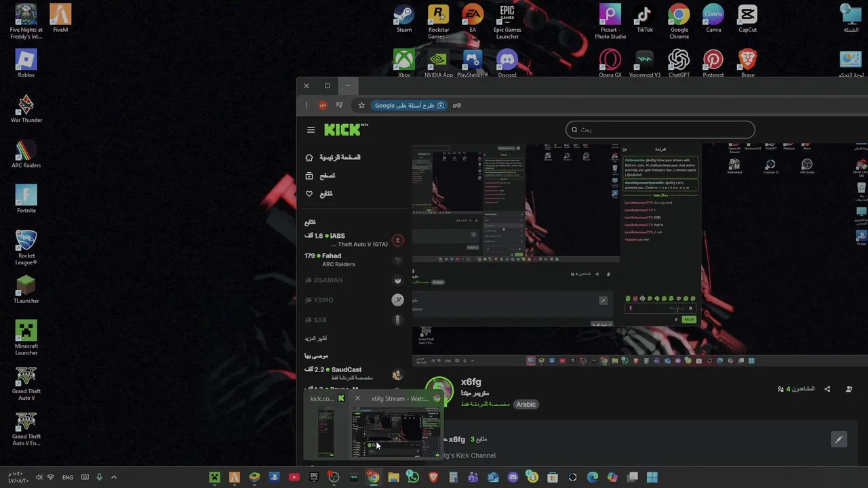This screenshot has width=868, height=488.
Task: Bookmark page with Chrome star icon
Action: click(361, 105)
